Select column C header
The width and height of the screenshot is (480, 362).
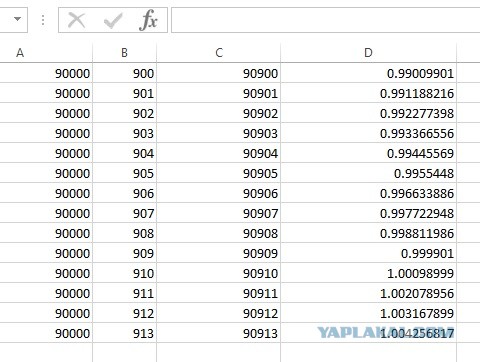coord(219,53)
